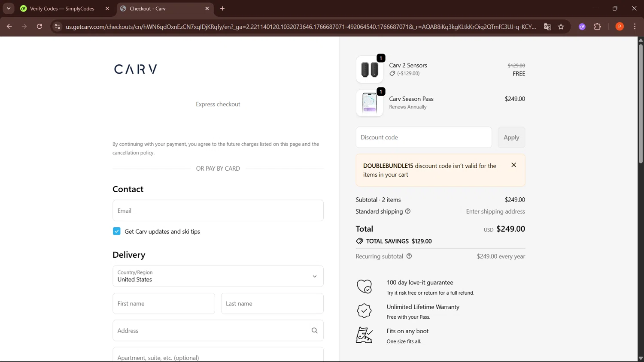Image resolution: width=644 pixels, height=362 pixels.
Task: Dismiss the DOUBLEBUNDLE15 invalid code message
Action: point(513,165)
